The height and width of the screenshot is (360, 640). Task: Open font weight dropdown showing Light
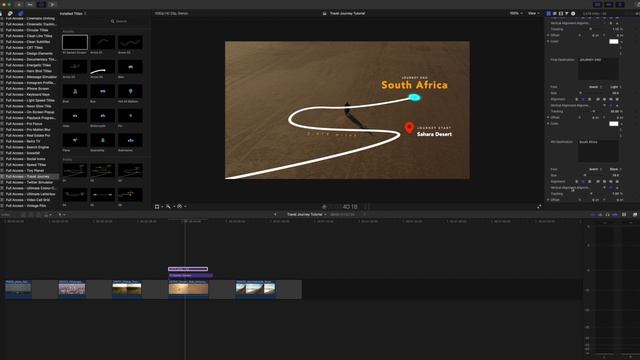616,87
